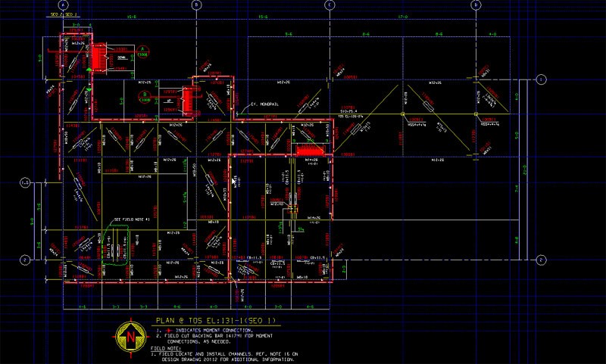Click the '17-0' dimension at top
This screenshot has height=364, width=606.
tap(401, 16)
